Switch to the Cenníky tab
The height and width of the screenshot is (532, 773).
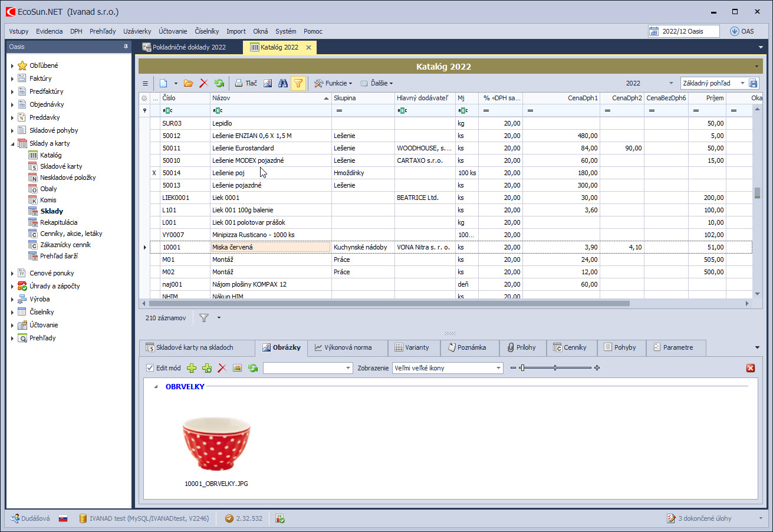tap(570, 347)
